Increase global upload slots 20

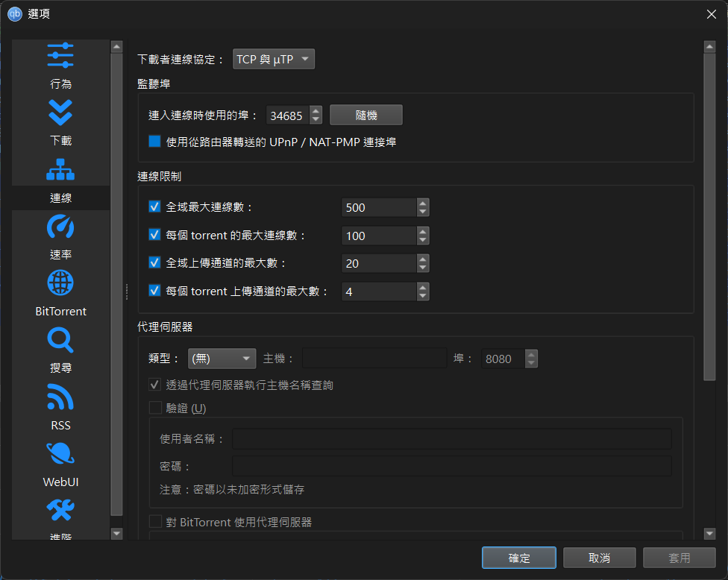(x=422, y=259)
